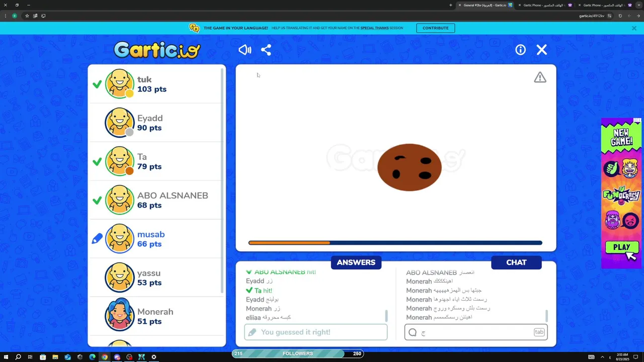The image size is (644, 362).
Task: Exit the room with the white X icon
Action: 541,50
